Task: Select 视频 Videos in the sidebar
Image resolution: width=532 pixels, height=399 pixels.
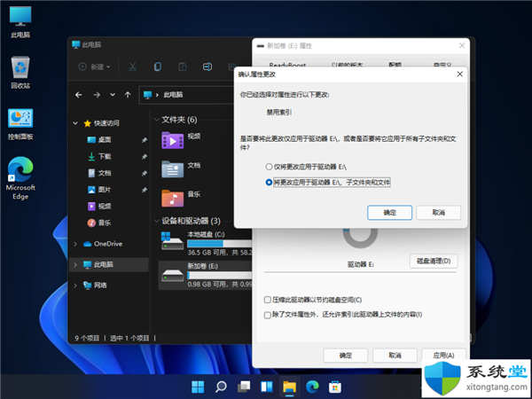Action: point(104,207)
